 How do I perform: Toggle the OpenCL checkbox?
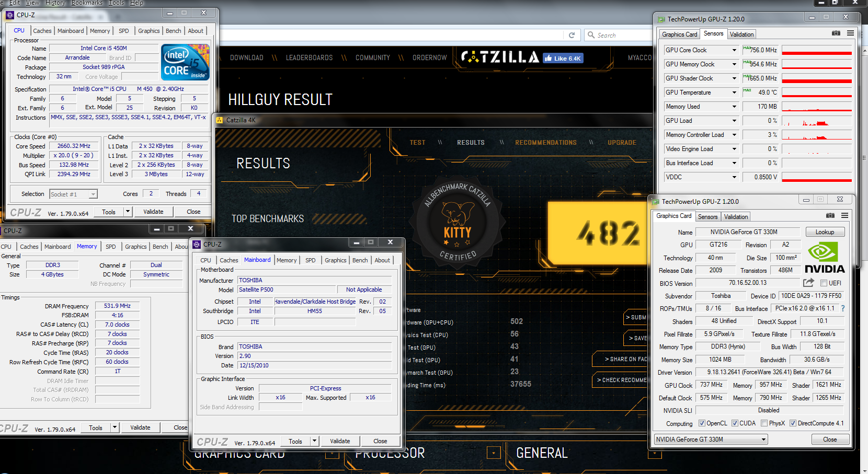[x=702, y=423]
